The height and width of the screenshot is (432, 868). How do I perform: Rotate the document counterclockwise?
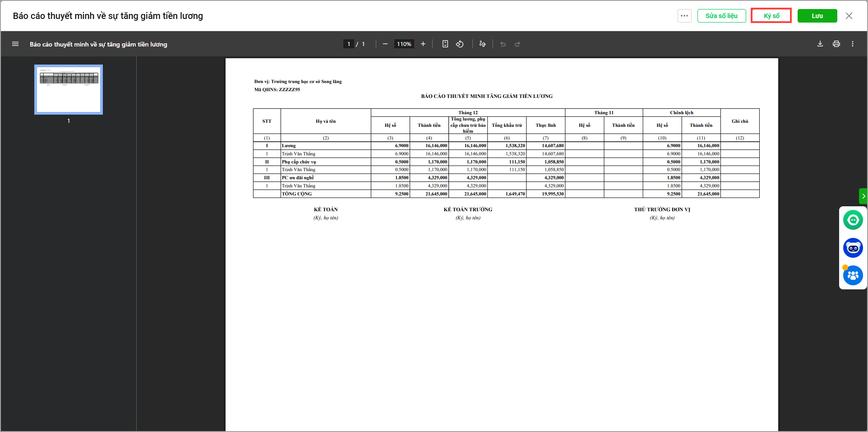pos(459,44)
